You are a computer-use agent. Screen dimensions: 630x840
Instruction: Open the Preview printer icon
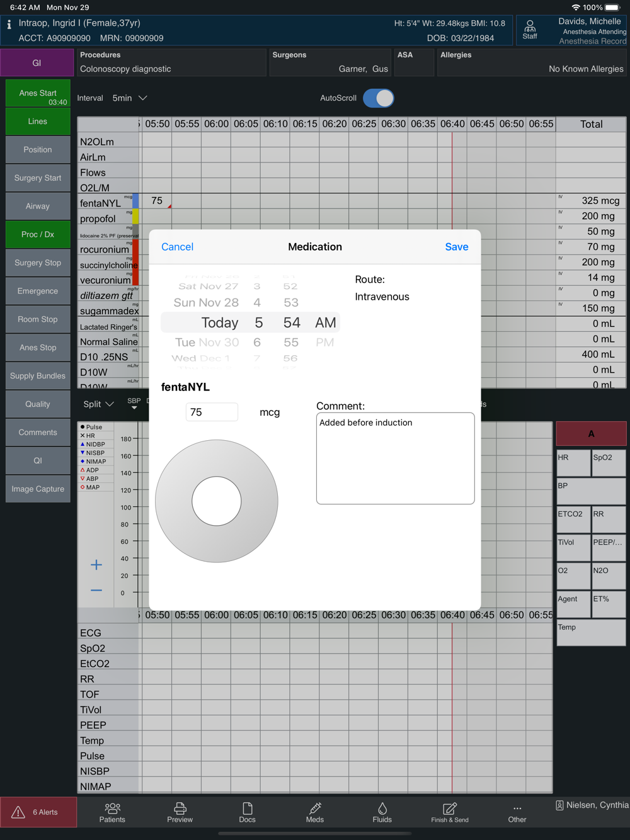click(180, 808)
